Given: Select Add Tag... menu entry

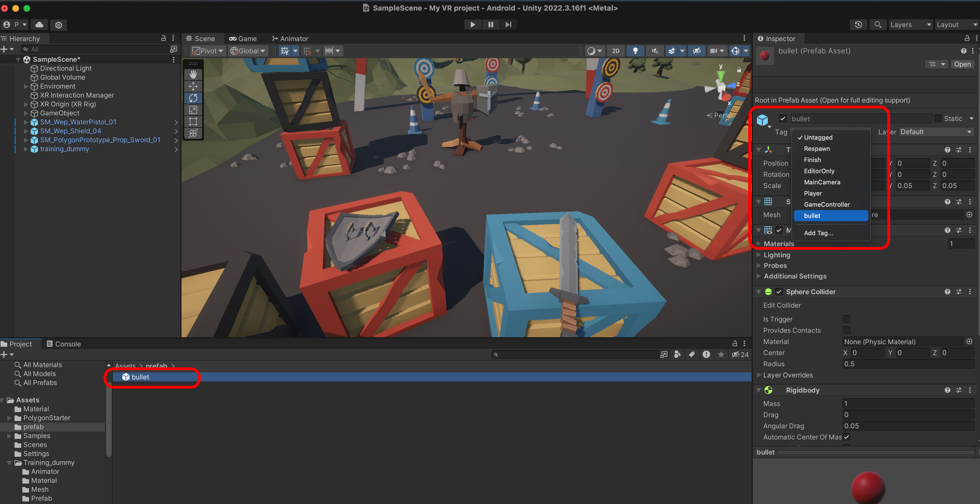Looking at the screenshot, I should [x=818, y=233].
